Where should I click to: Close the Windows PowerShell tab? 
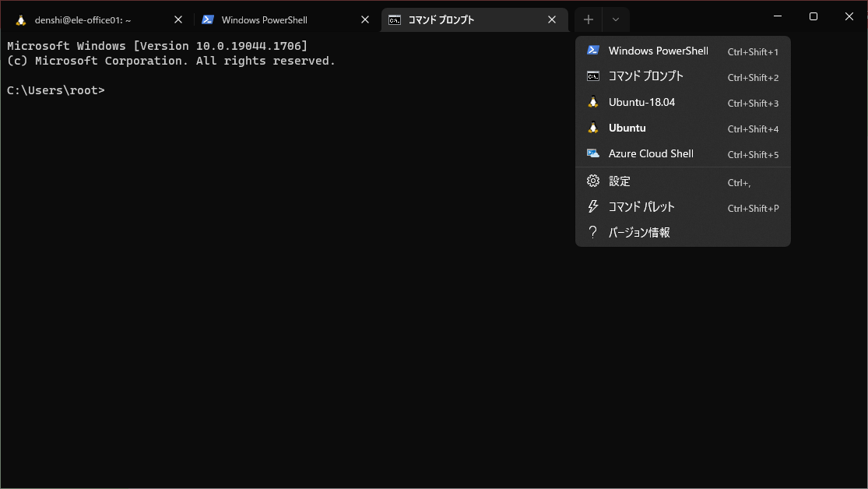(365, 20)
